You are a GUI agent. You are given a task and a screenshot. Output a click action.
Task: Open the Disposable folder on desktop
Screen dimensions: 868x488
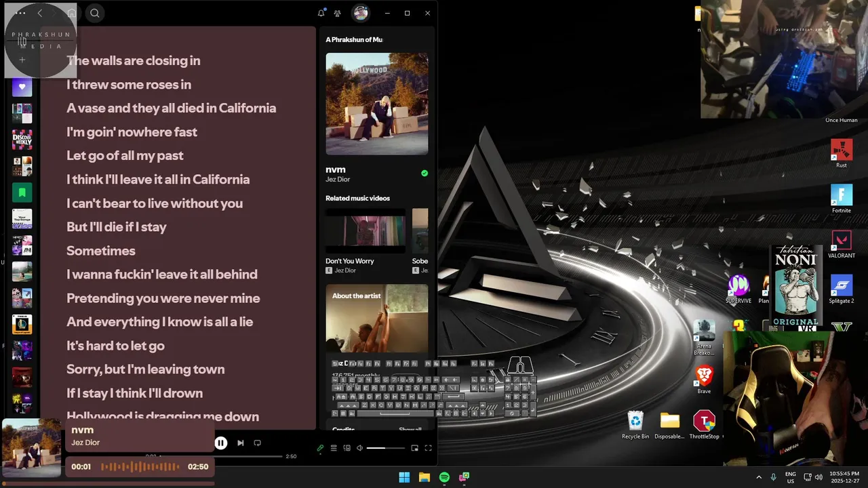pyautogui.click(x=669, y=425)
